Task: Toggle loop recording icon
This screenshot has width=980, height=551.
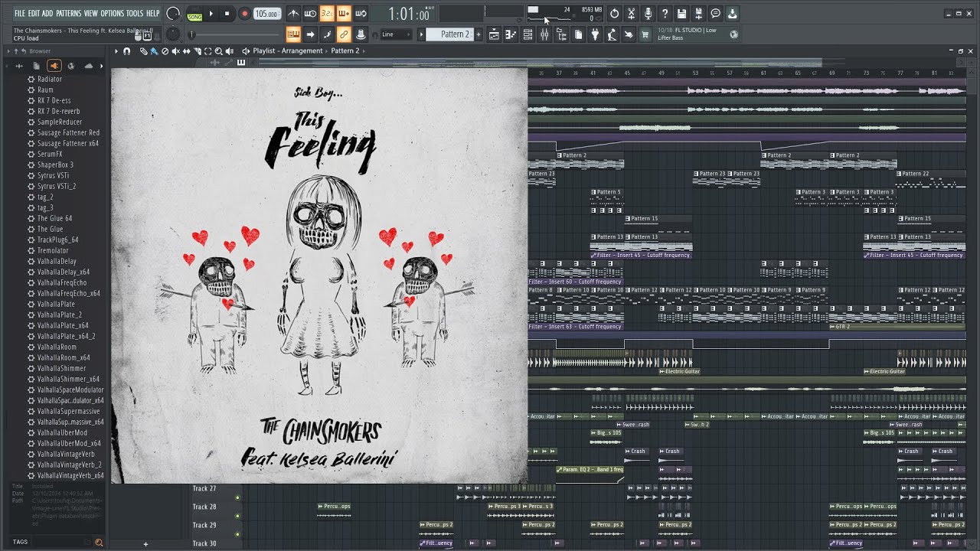Action: (361, 14)
